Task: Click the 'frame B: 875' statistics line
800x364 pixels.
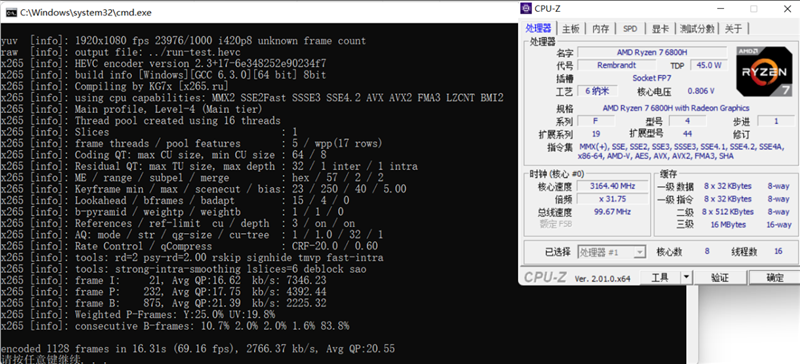Action: tap(163, 303)
